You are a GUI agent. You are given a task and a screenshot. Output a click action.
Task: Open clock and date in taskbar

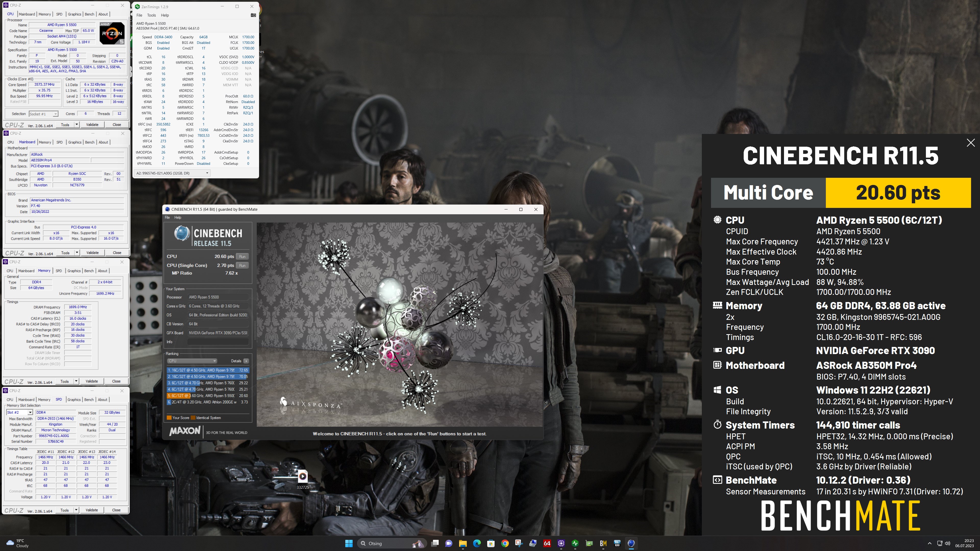964,543
